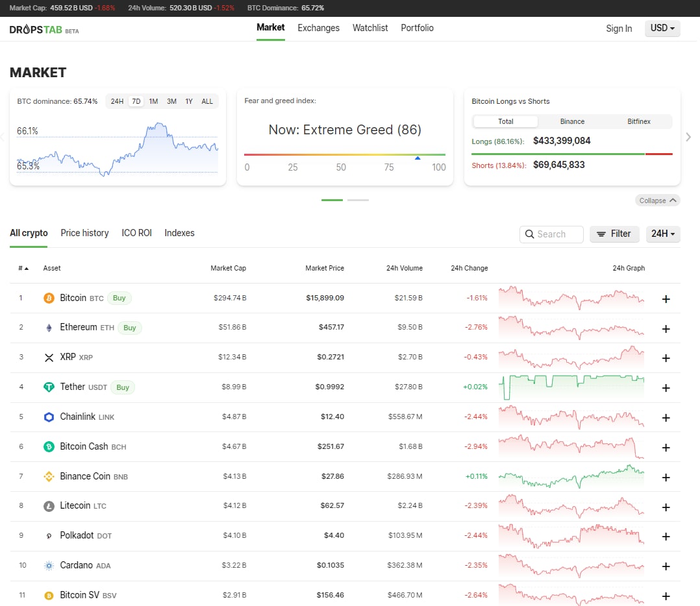700x606 pixels.
Task: Open the Filter button
Action: 614,234
